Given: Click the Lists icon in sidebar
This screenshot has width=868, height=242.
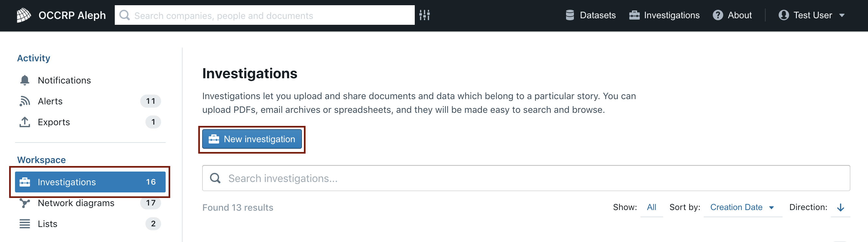Looking at the screenshot, I should (24, 224).
